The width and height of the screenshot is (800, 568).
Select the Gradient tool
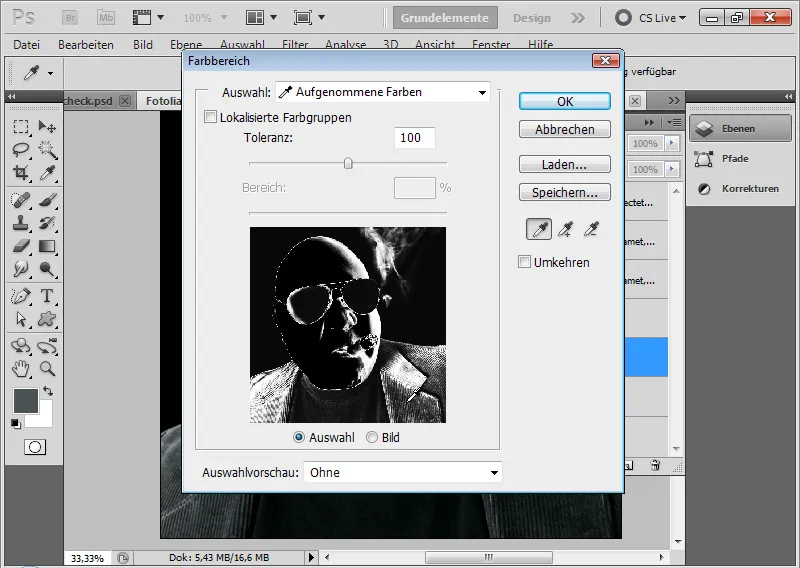pos(47,246)
